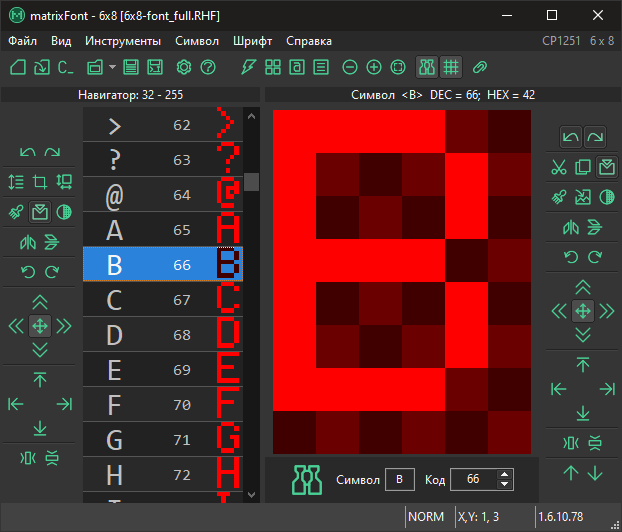Image resolution: width=622 pixels, height=532 pixels.
Task: Click the crop icon in left panel
Action: (x=40, y=182)
